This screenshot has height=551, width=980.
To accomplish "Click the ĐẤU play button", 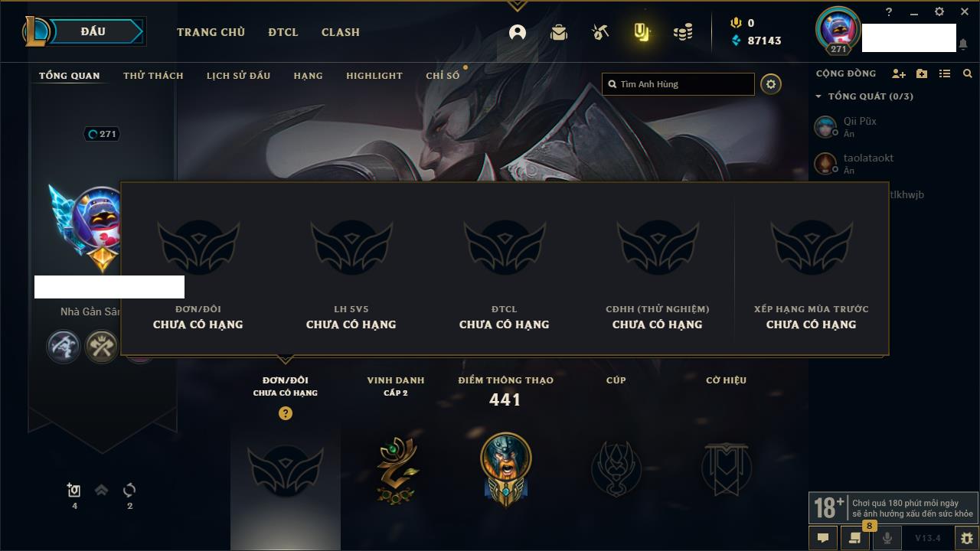I will 93,31.
